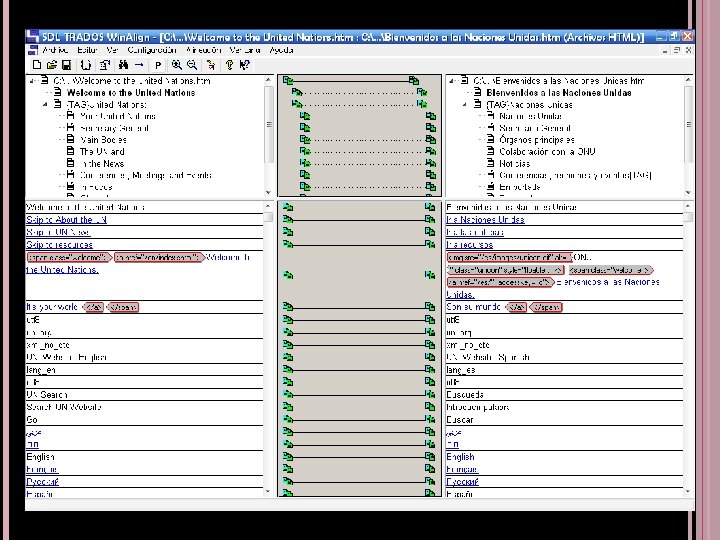Open the Archivo menu
The height and width of the screenshot is (540, 720).
55,50
